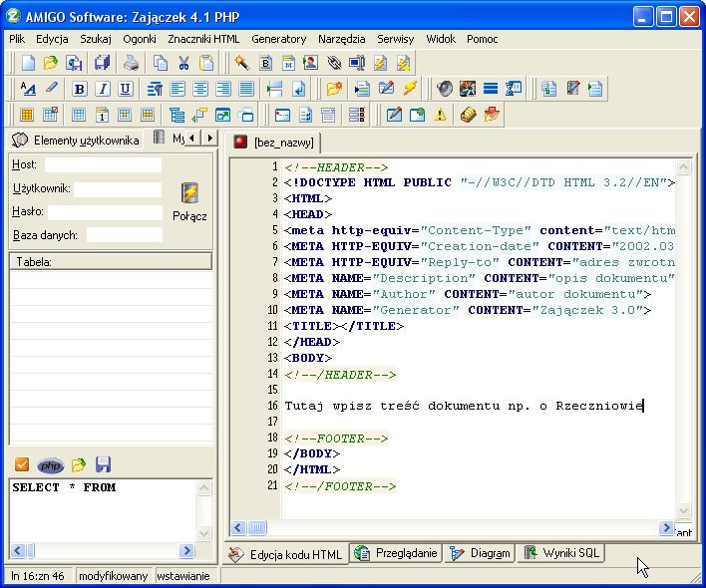Open the Narzędzia menu
Viewport: 706px width, 588px height.
[342, 39]
